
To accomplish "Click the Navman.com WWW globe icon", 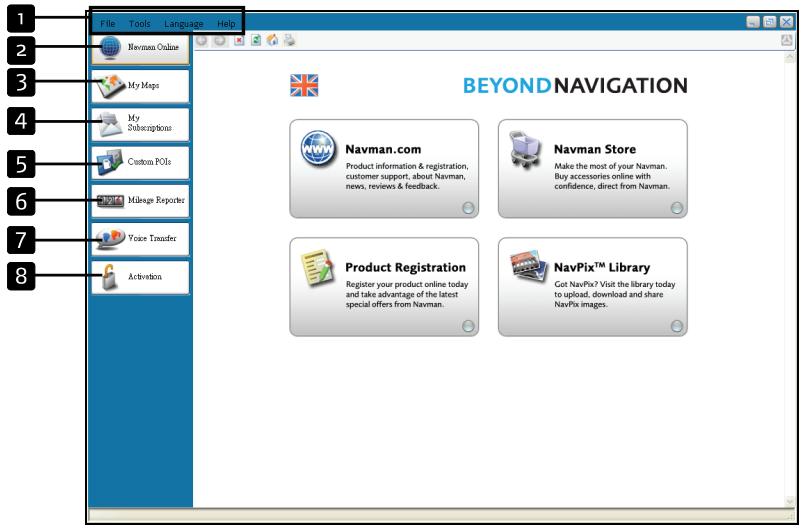I will click(318, 149).
